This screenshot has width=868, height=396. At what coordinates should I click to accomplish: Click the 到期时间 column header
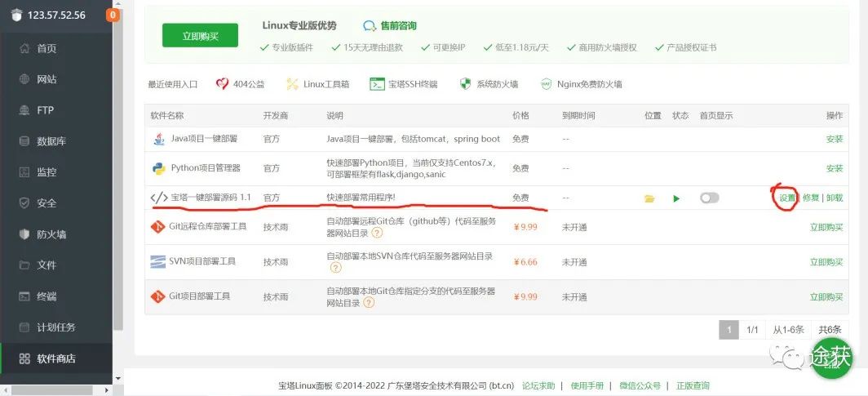pyautogui.click(x=578, y=116)
